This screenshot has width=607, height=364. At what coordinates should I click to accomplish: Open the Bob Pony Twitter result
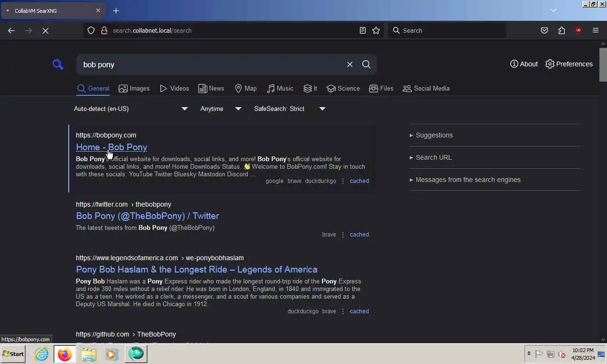click(147, 216)
